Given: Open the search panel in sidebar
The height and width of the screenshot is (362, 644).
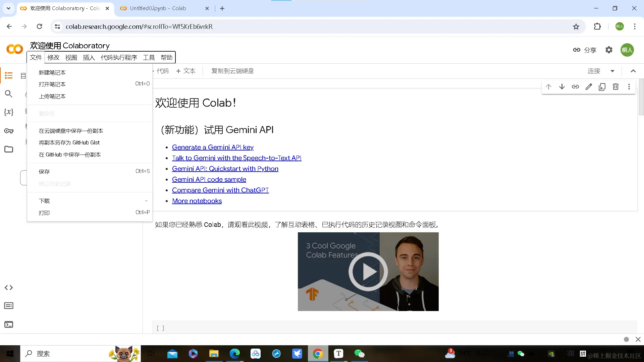Looking at the screenshot, I should pyautogui.click(x=9, y=94).
